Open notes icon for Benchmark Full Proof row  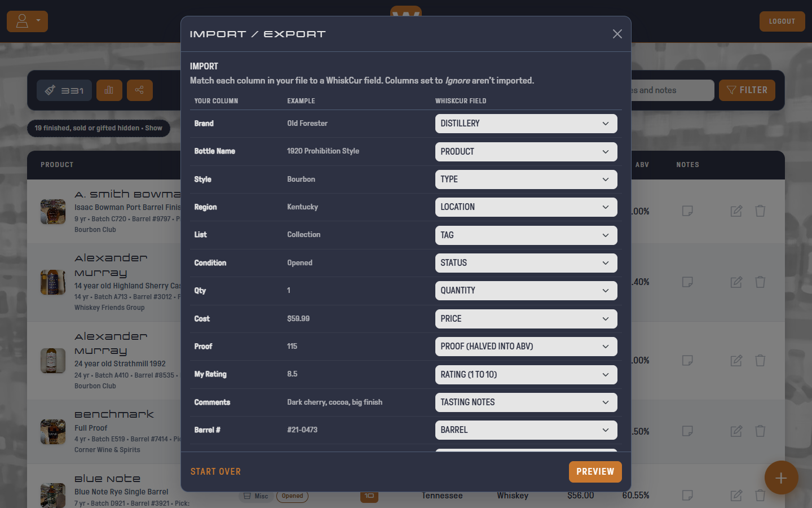pyautogui.click(x=687, y=431)
